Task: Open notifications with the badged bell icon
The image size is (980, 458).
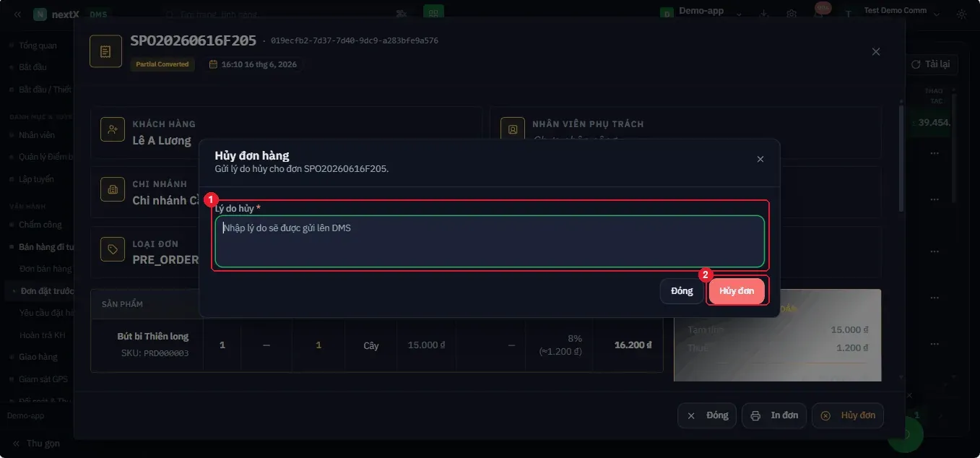Action: coord(819,12)
